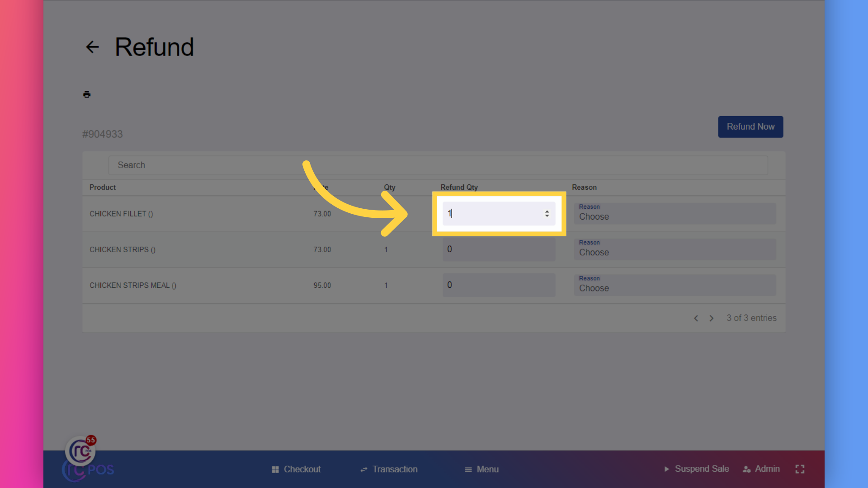The image size is (868, 488).
Task: Click order number #904933
Action: 103,134
